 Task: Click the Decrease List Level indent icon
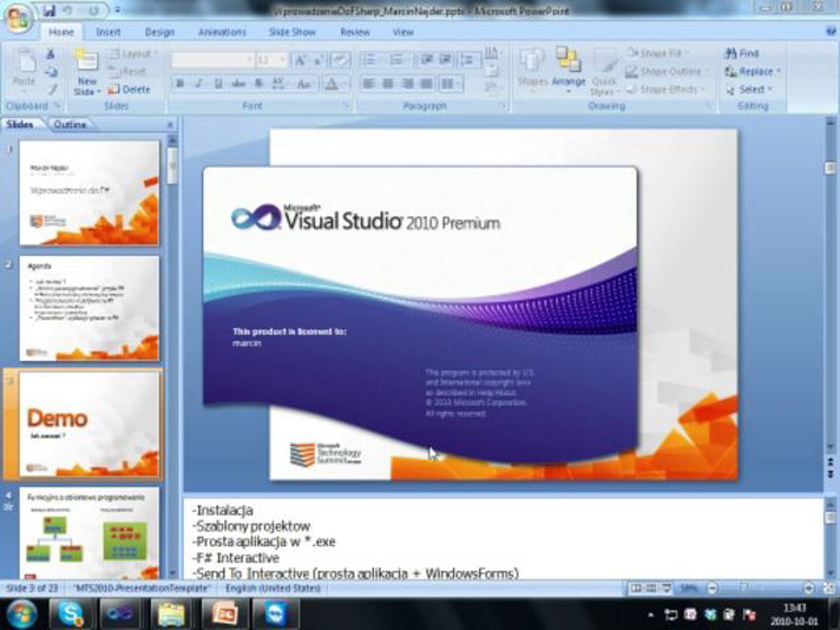click(427, 59)
